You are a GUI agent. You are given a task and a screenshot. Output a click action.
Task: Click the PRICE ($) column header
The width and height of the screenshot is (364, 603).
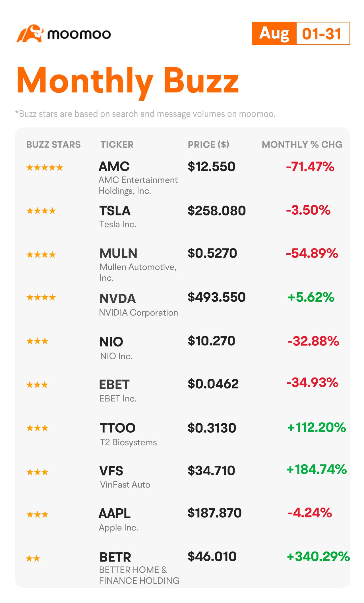pos(208,144)
